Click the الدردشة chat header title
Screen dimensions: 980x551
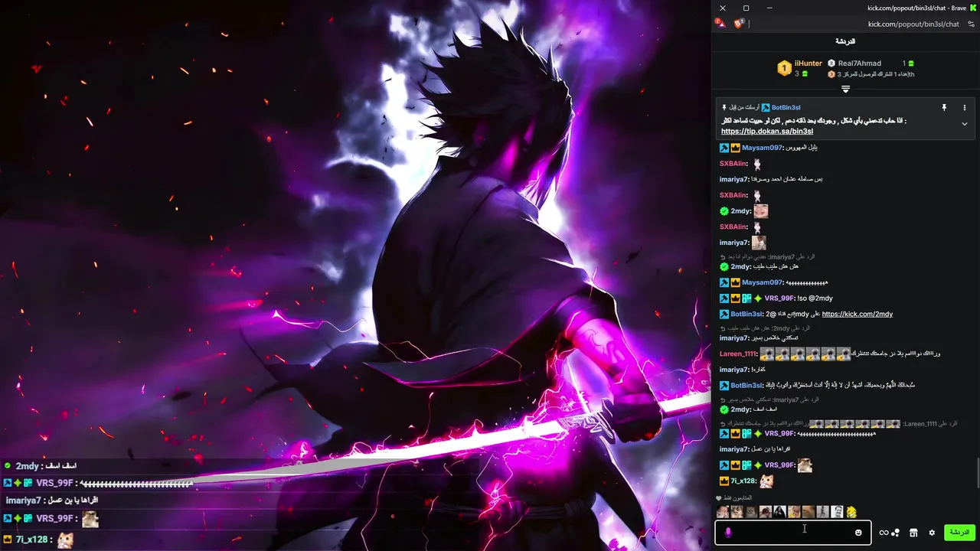845,41
